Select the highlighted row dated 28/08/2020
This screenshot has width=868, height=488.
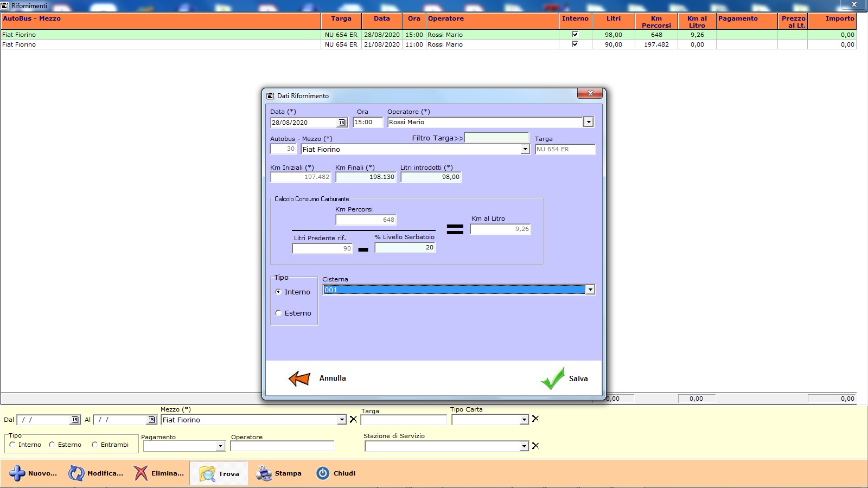coord(429,35)
